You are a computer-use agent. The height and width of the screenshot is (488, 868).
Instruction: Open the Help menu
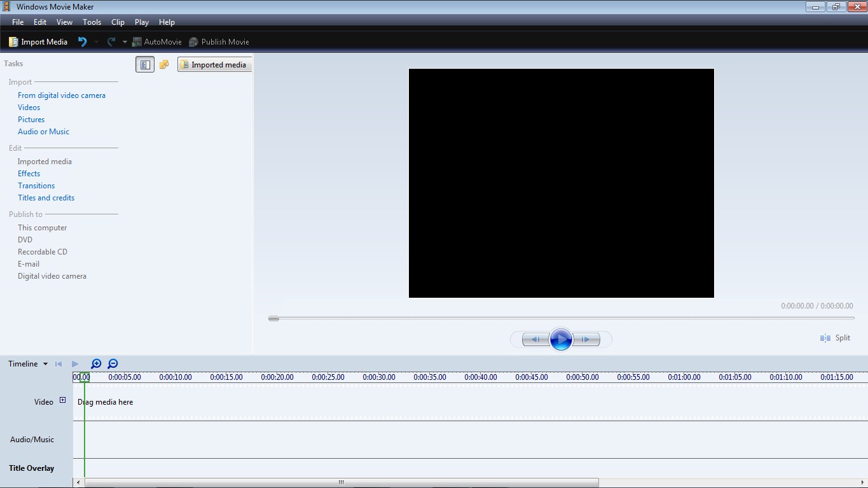[x=167, y=22]
